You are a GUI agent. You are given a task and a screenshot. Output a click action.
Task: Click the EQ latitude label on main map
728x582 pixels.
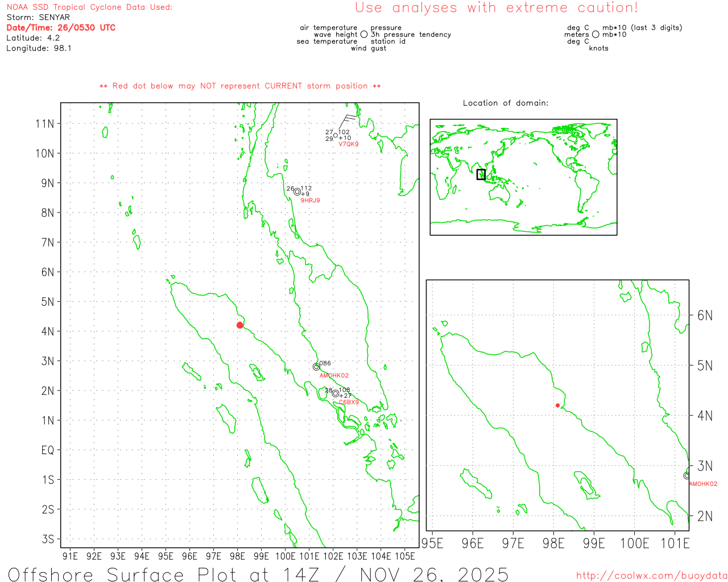(x=48, y=450)
